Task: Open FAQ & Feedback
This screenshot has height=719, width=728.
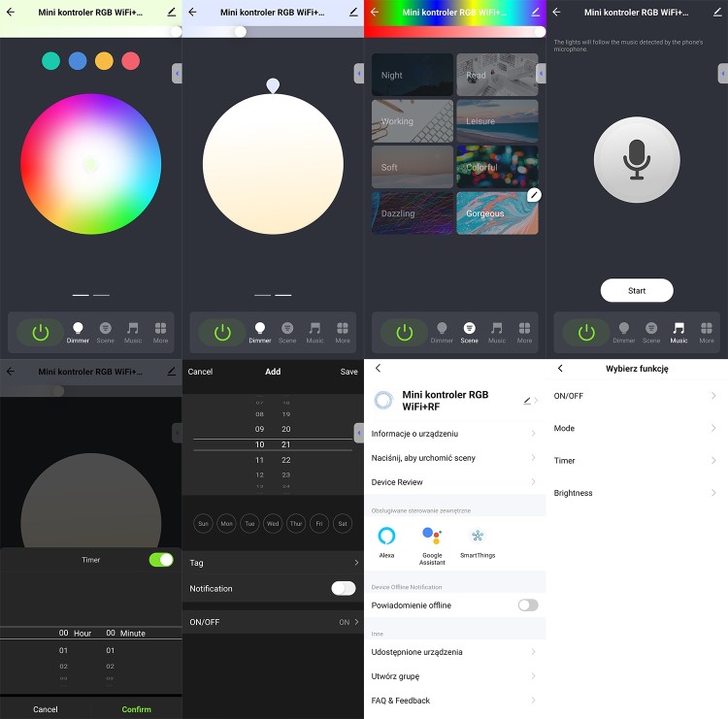Action: (x=454, y=701)
